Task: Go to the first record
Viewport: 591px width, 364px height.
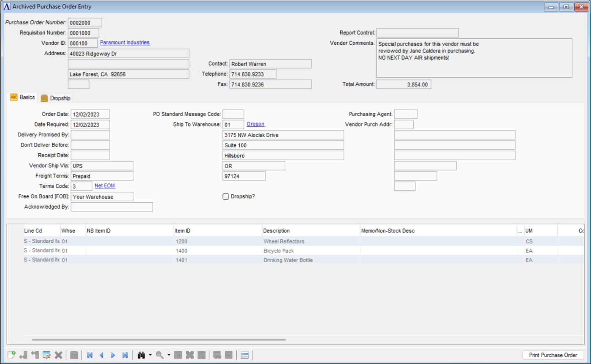Action: (89, 355)
